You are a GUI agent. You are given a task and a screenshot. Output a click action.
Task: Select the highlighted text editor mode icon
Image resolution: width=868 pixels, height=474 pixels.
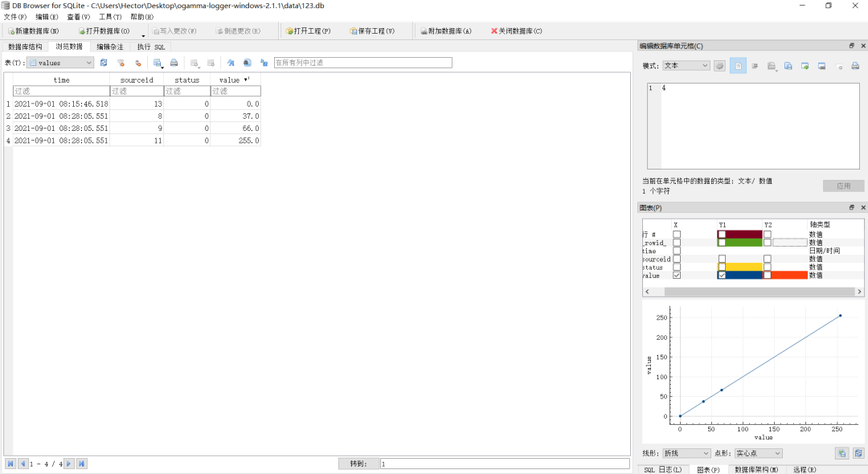[x=738, y=66]
